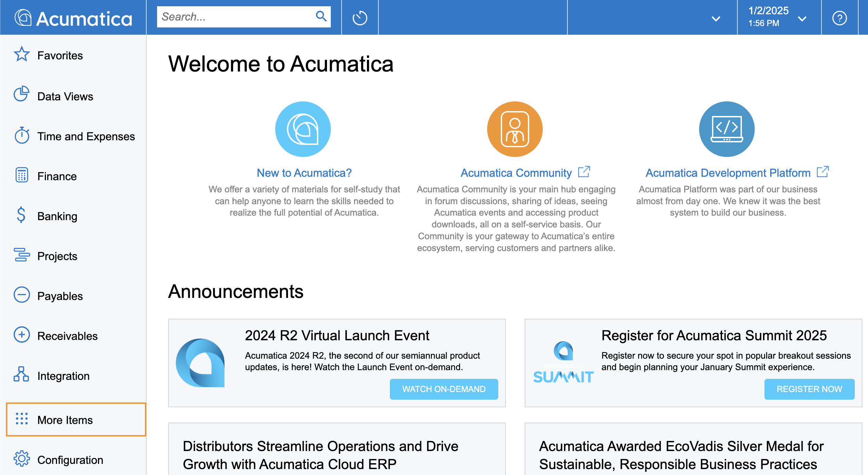The image size is (868, 475).
Task: Click the orange Community person circle icon
Action: click(x=515, y=129)
